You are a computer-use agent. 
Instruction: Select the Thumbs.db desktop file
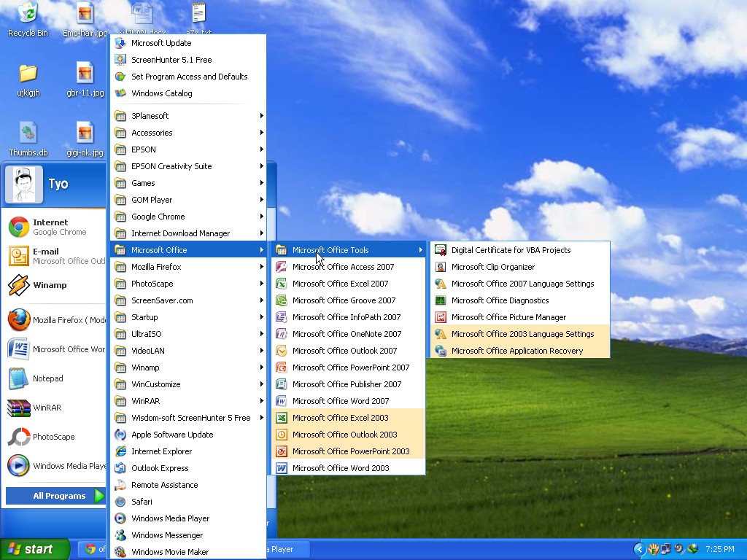(28, 139)
